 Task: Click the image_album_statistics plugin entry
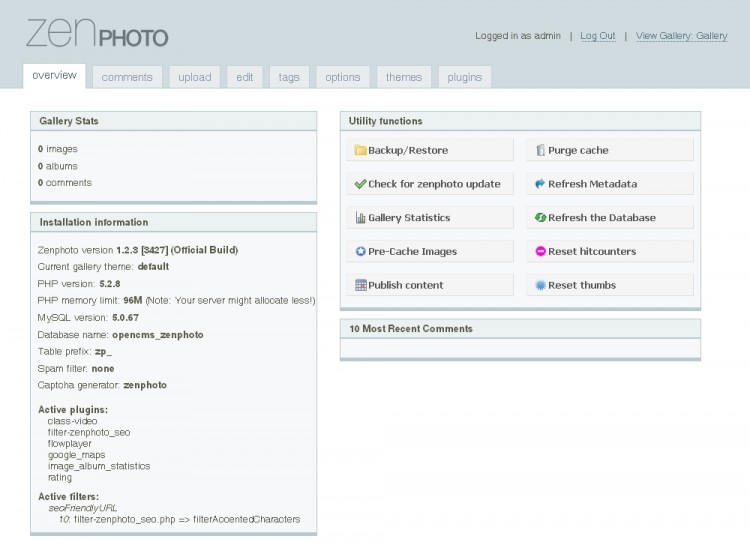click(99, 466)
